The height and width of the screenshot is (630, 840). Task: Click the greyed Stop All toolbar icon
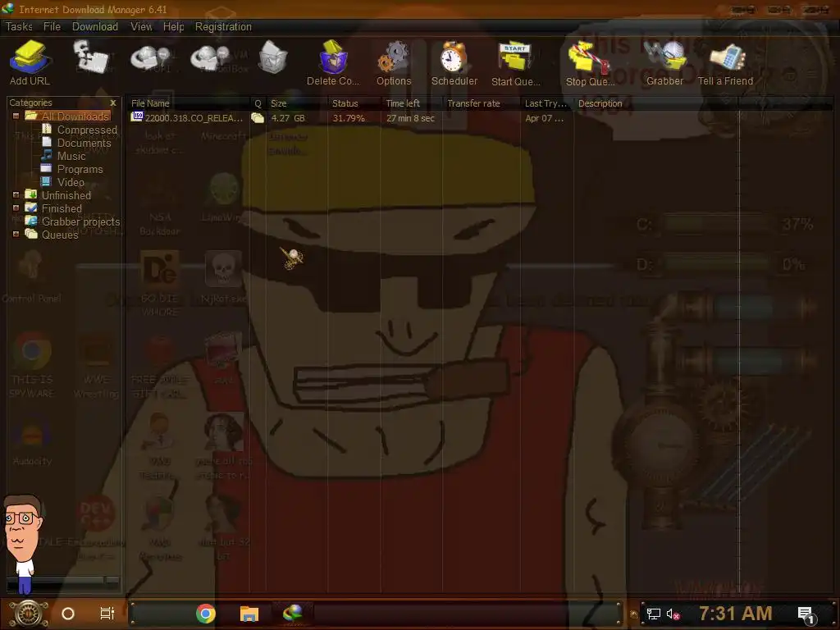click(211, 57)
